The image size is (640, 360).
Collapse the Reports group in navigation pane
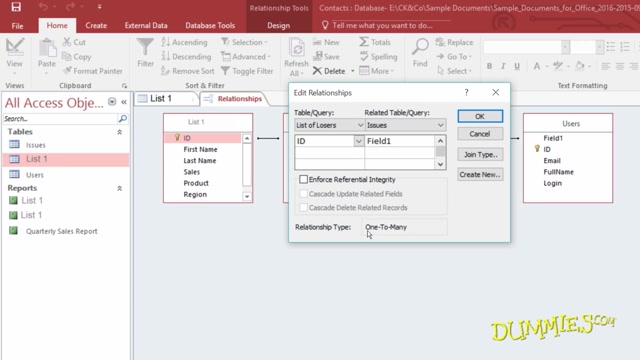tap(120, 188)
